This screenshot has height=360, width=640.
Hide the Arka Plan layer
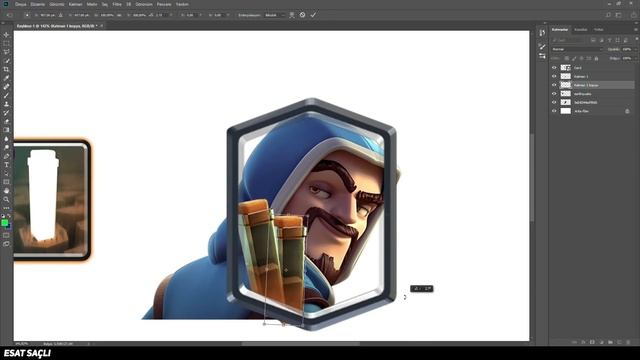(x=554, y=111)
